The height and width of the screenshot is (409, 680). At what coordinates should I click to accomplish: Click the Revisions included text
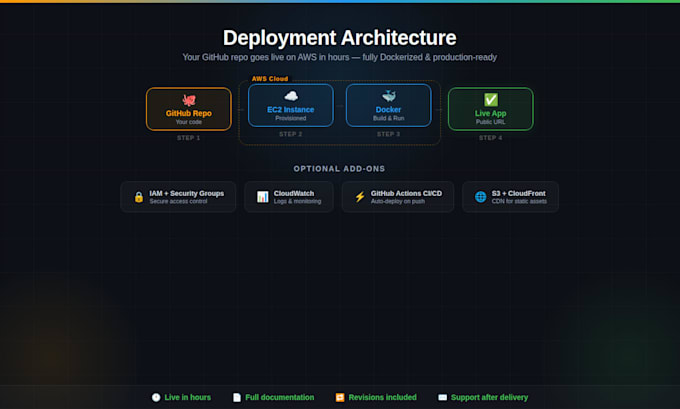382,397
